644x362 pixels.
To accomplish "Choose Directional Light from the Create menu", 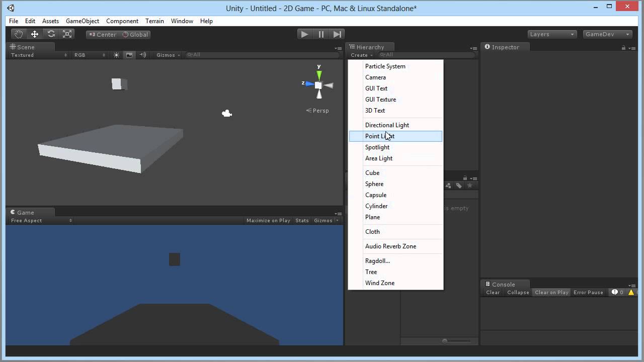I will [x=395, y=125].
